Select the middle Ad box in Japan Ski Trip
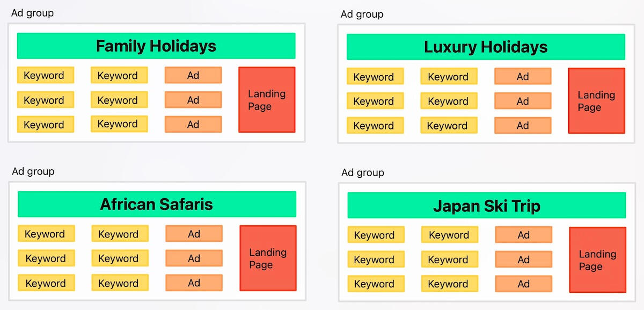The height and width of the screenshot is (310, 644). pos(523,259)
